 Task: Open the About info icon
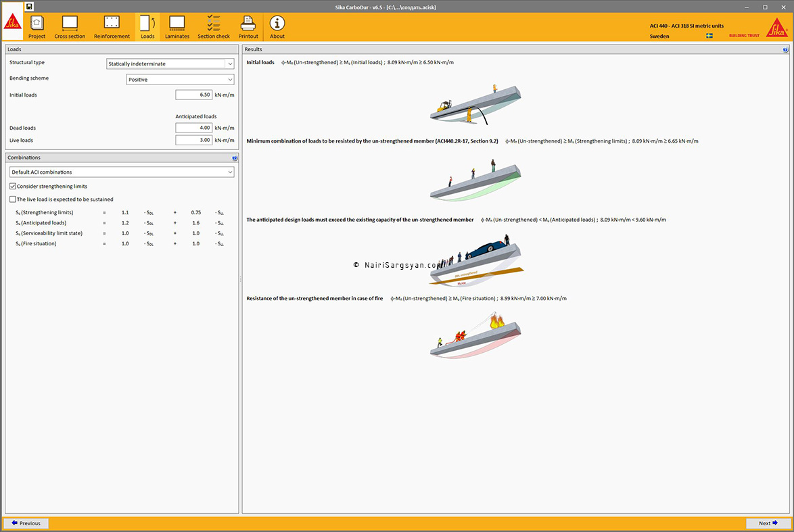277,23
